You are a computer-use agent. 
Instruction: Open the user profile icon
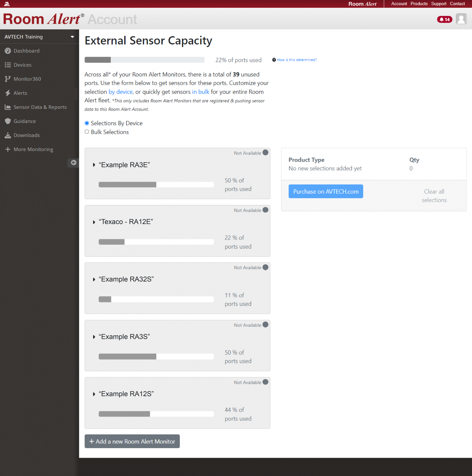tap(461, 19)
